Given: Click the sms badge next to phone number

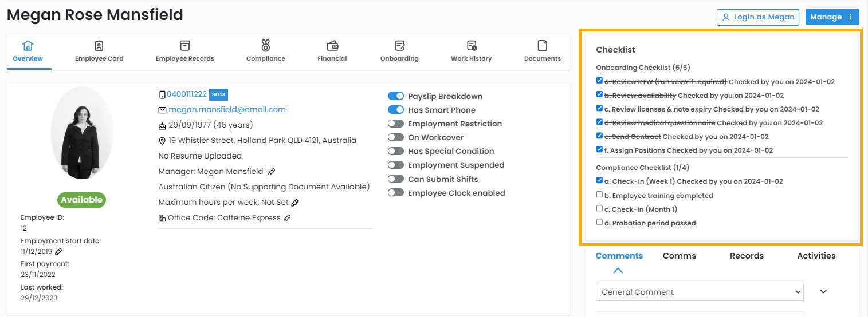Looking at the screenshot, I should pos(218,94).
